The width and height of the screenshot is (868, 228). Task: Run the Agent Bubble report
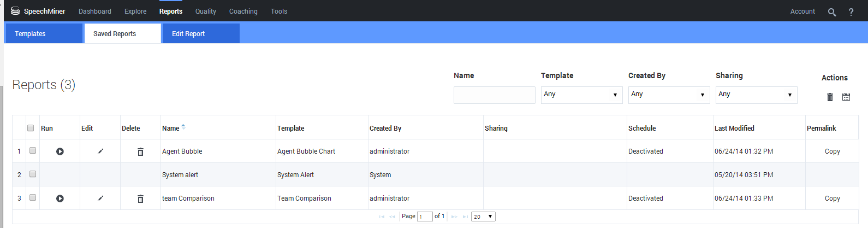tap(60, 151)
